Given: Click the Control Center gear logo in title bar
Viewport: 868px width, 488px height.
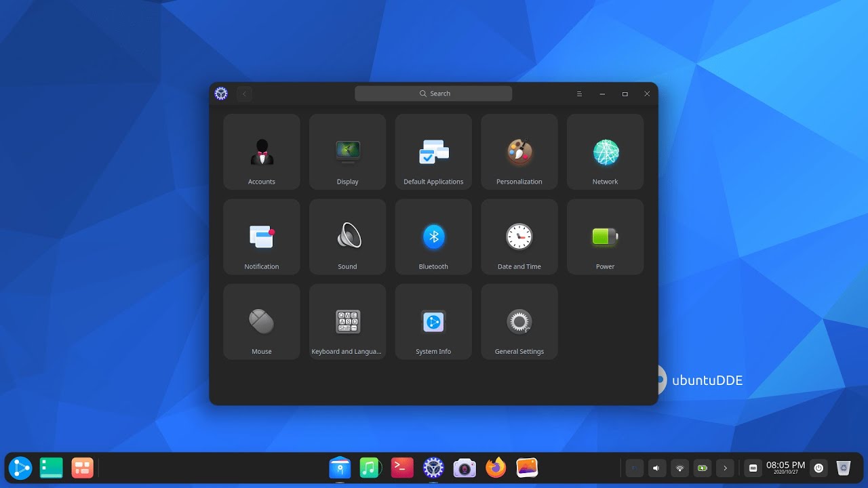Looking at the screenshot, I should pos(221,94).
